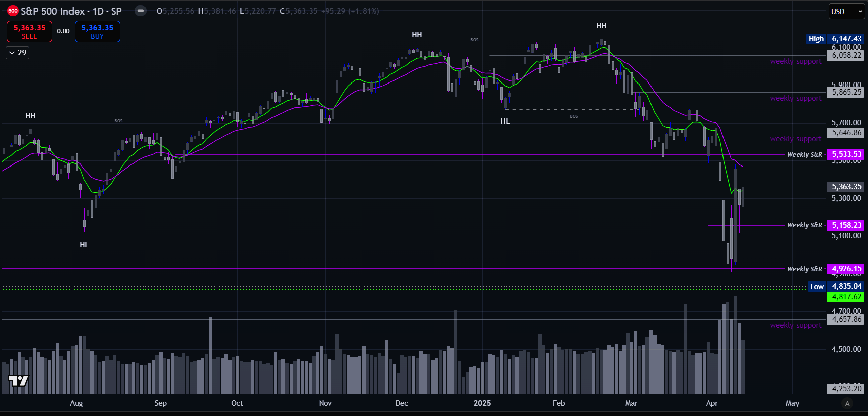868x416 pixels.
Task: Click the S&P 500 Index symbol title
Action: click(53, 11)
